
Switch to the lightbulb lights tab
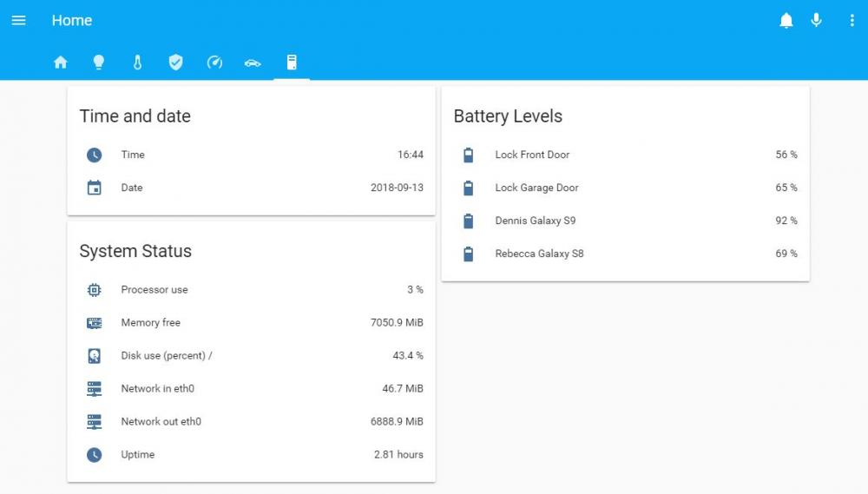[99, 63]
